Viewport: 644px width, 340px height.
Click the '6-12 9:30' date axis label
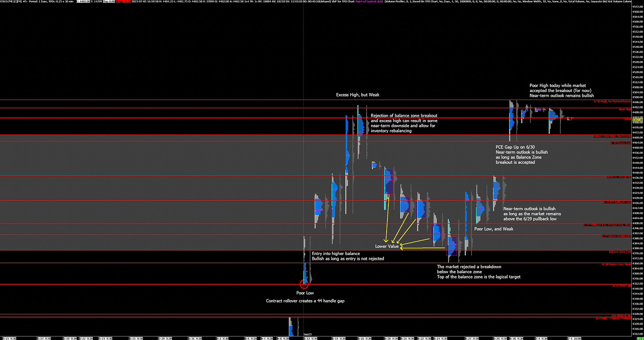pyautogui.click(x=310, y=338)
